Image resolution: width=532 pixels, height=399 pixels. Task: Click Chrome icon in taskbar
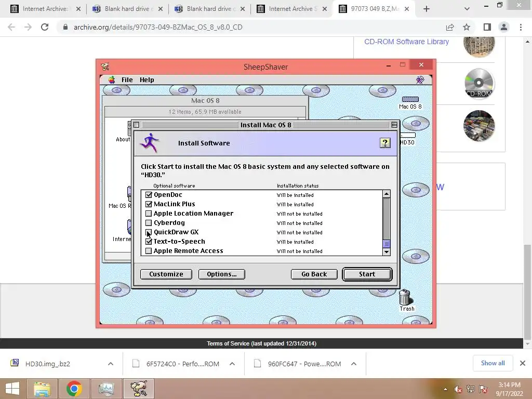pyautogui.click(x=74, y=389)
